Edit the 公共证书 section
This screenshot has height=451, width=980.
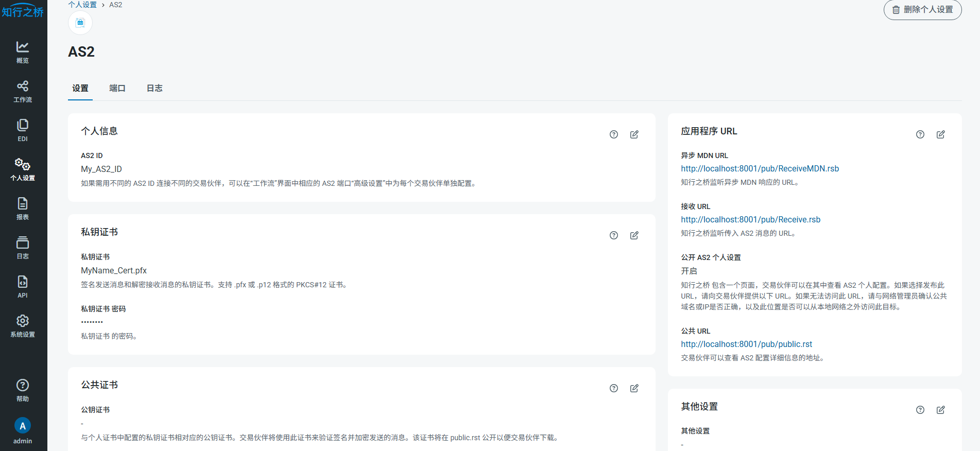tap(634, 388)
